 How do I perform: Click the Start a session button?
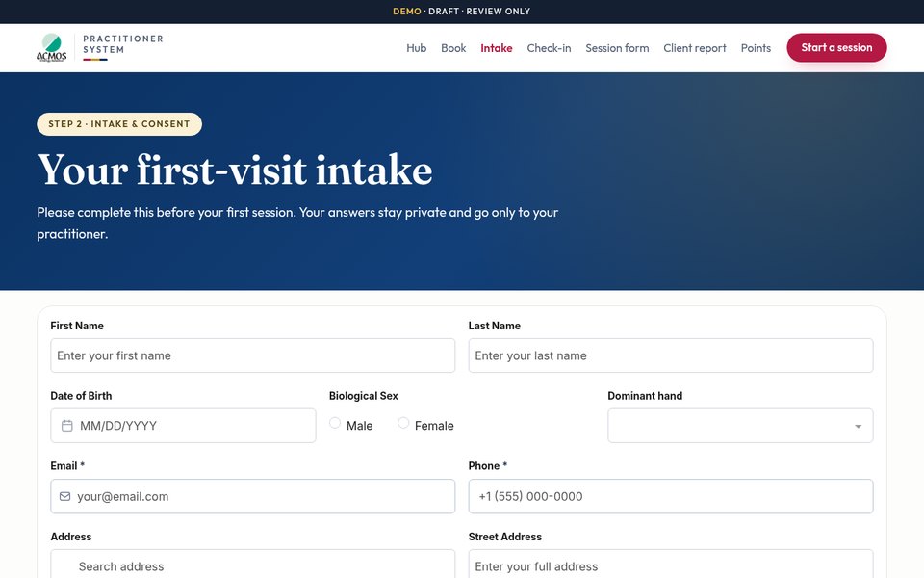[x=836, y=48]
